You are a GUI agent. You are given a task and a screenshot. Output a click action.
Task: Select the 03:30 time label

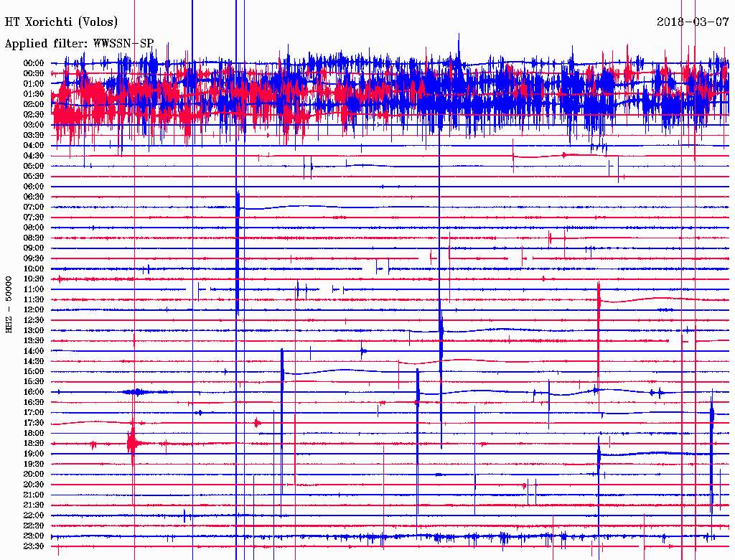34,135
